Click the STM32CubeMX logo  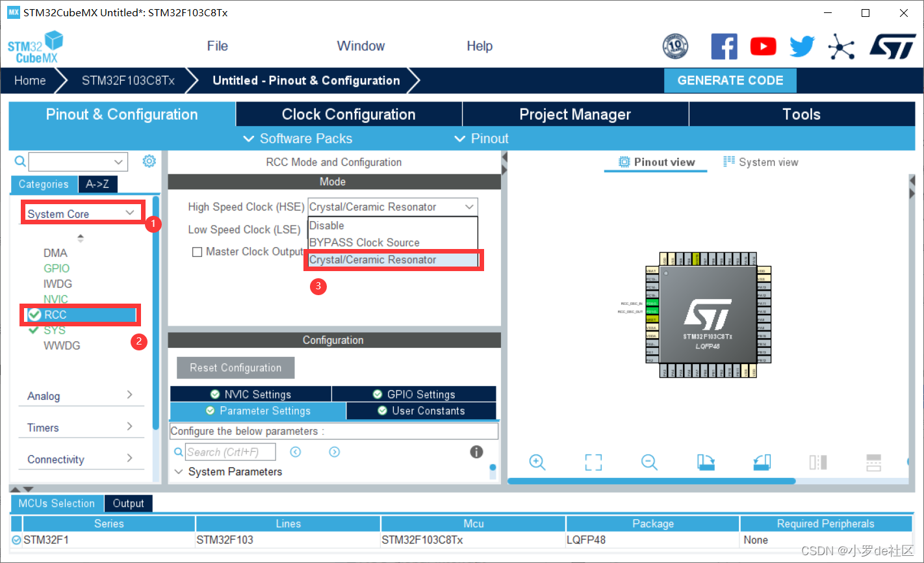[36, 47]
